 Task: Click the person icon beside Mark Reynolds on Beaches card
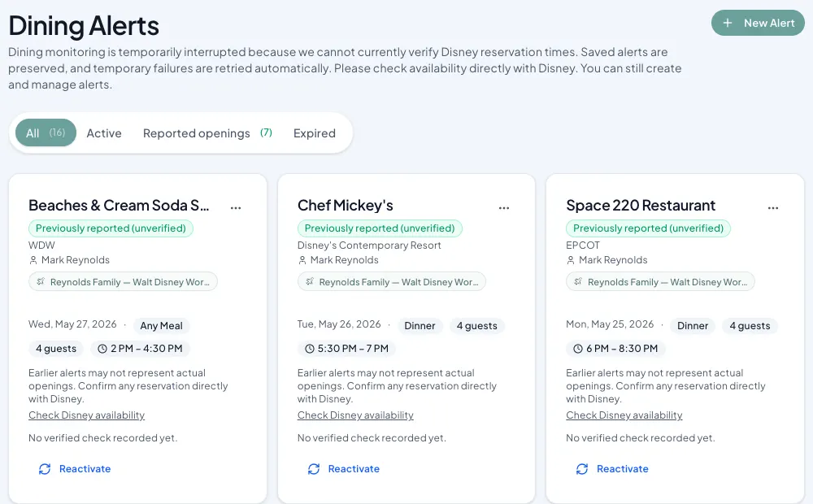(x=33, y=260)
